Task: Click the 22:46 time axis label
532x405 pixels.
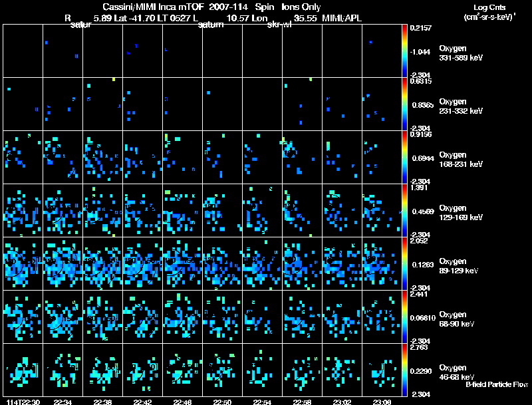Action: tap(182, 402)
